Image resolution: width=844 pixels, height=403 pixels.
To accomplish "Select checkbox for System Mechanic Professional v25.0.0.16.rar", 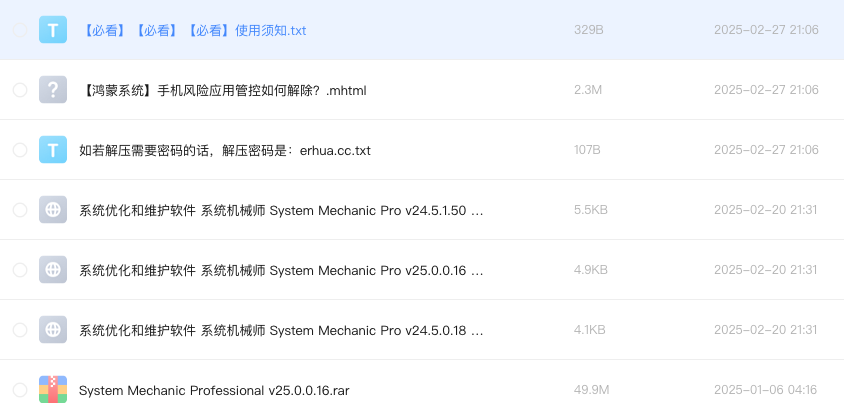I will pyautogui.click(x=20, y=390).
